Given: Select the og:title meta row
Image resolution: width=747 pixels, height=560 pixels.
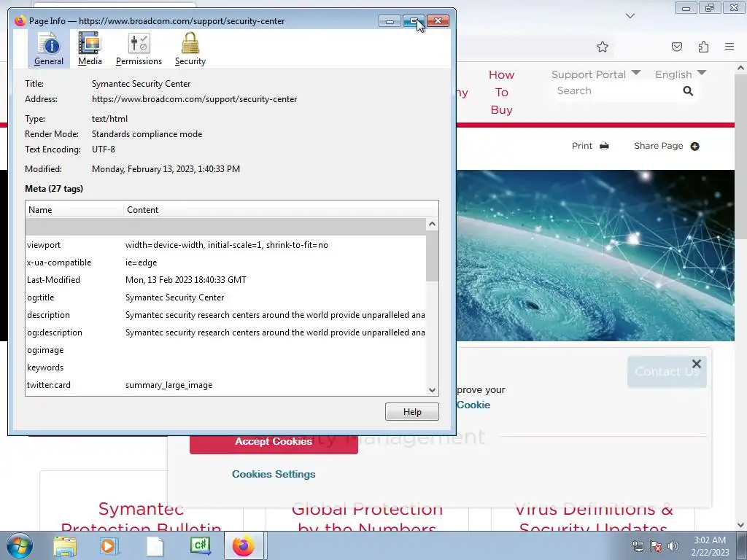Looking at the screenshot, I should click(x=226, y=297).
